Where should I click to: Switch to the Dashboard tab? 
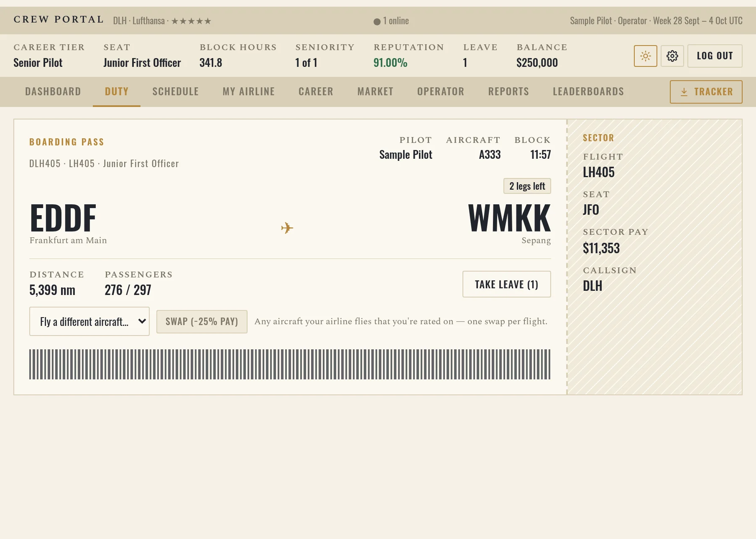point(53,92)
